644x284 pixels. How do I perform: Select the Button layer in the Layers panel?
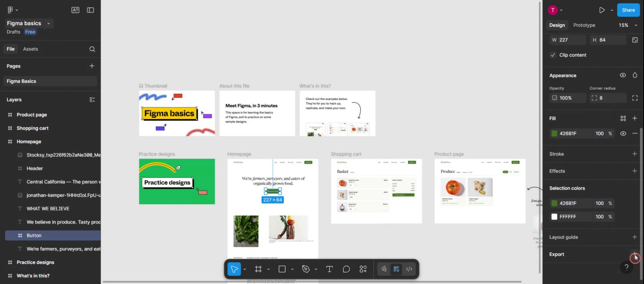[x=34, y=235]
